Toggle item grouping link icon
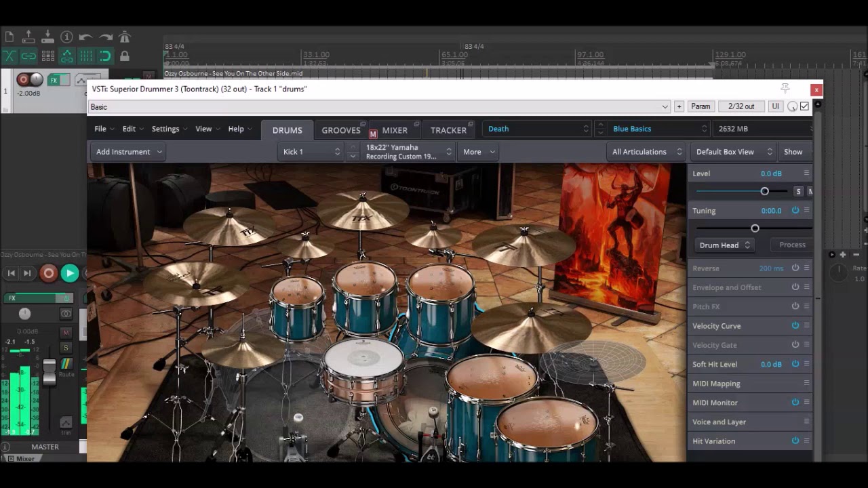The width and height of the screenshot is (868, 488). coord(28,56)
